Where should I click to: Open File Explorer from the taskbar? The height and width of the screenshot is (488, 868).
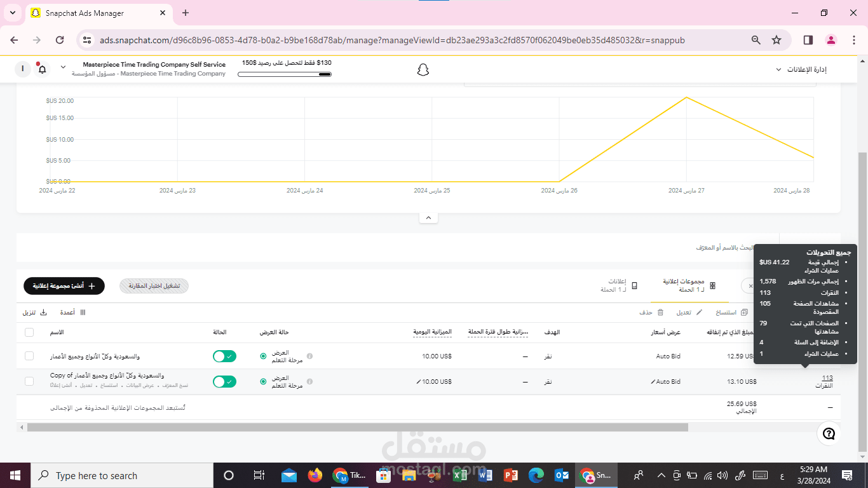(x=408, y=475)
